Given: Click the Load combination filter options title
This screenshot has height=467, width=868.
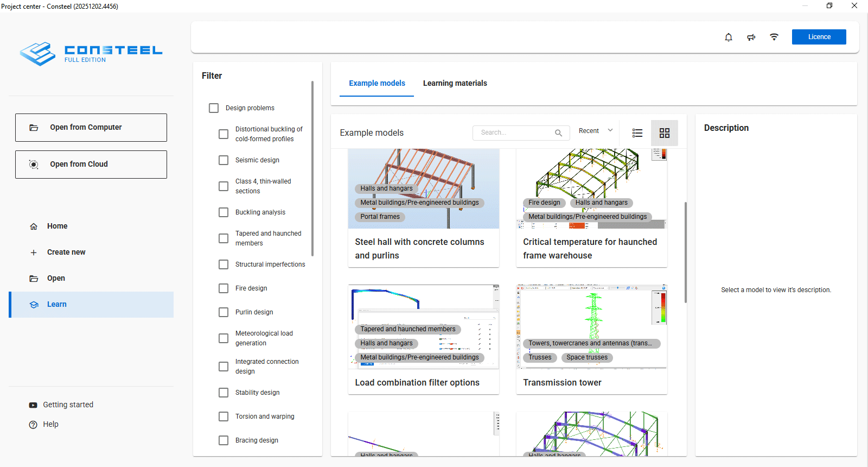Looking at the screenshot, I should pyautogui.click(x=417, y=383).
